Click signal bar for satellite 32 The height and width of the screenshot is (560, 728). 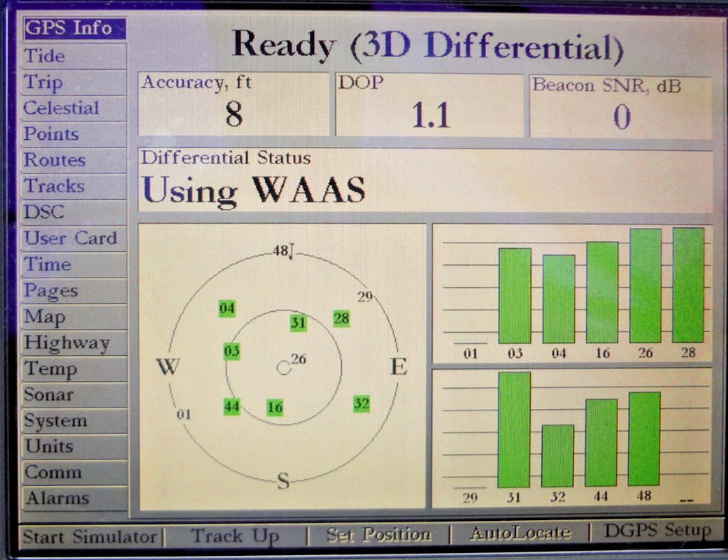557,456
